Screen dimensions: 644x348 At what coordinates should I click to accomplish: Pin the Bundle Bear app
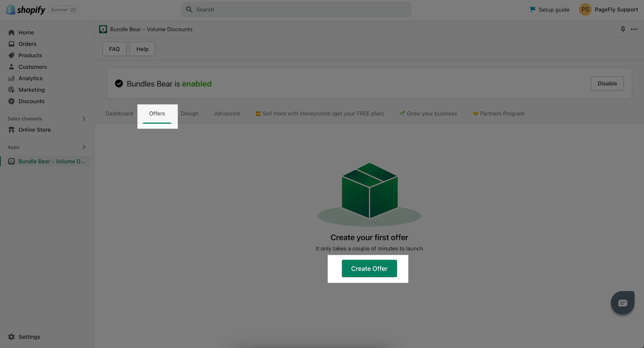(x=623, y=29)
